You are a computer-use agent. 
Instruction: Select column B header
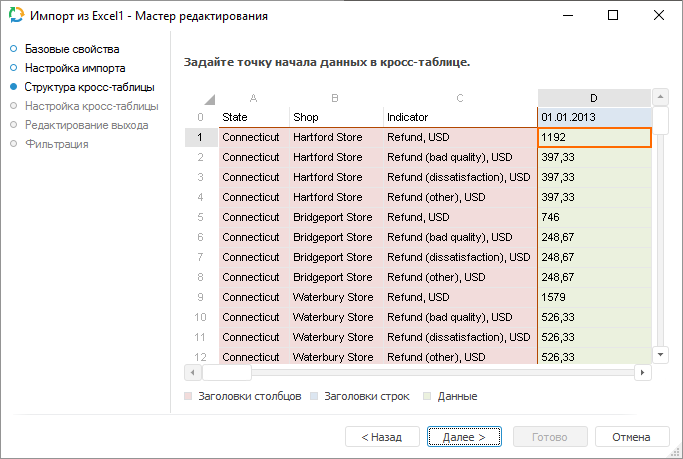pos(335,98)
